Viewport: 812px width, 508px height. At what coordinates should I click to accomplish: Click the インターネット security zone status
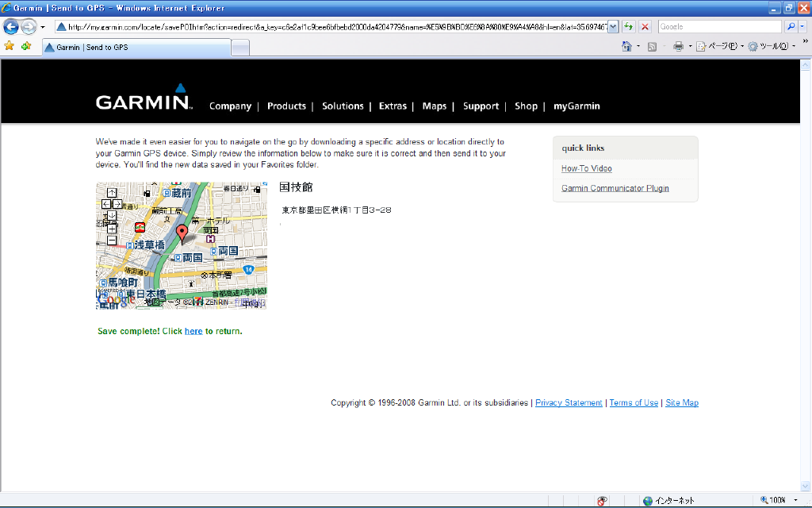tap(668, 501)
